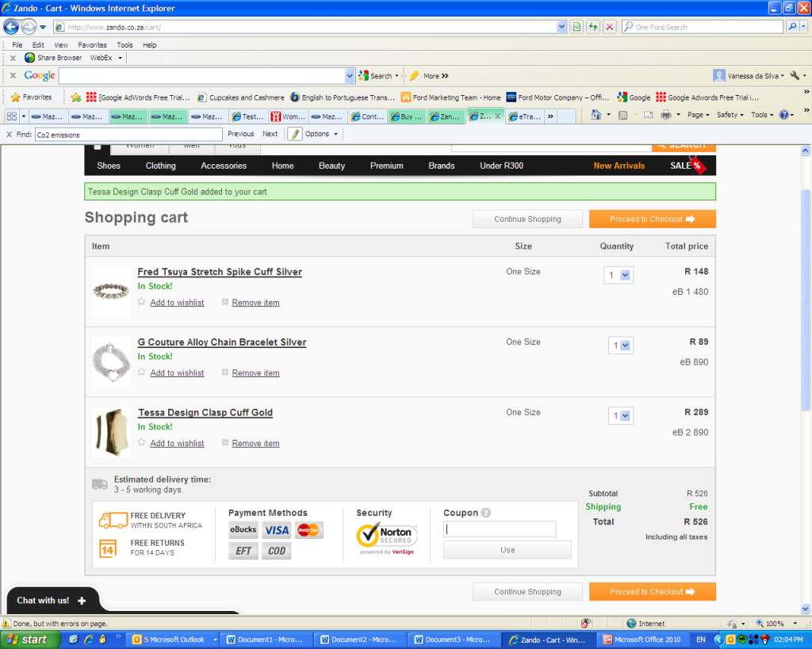
Task: Click the Compatibility View icon in address bar
Action: point(576,27)
